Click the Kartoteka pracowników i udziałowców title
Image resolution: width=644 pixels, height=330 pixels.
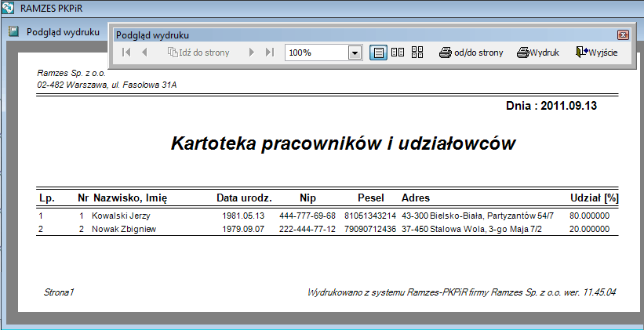(x=343, y=143)
